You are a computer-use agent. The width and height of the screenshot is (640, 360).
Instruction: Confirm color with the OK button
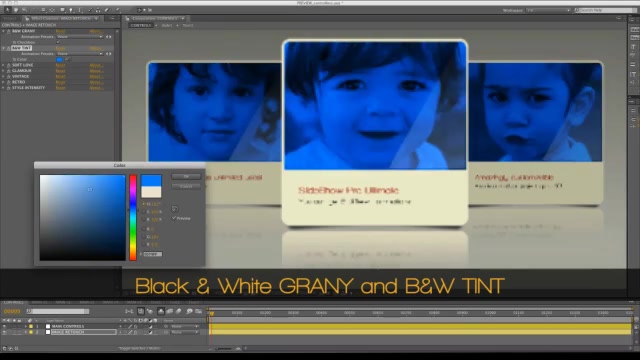tap(186, 176)
